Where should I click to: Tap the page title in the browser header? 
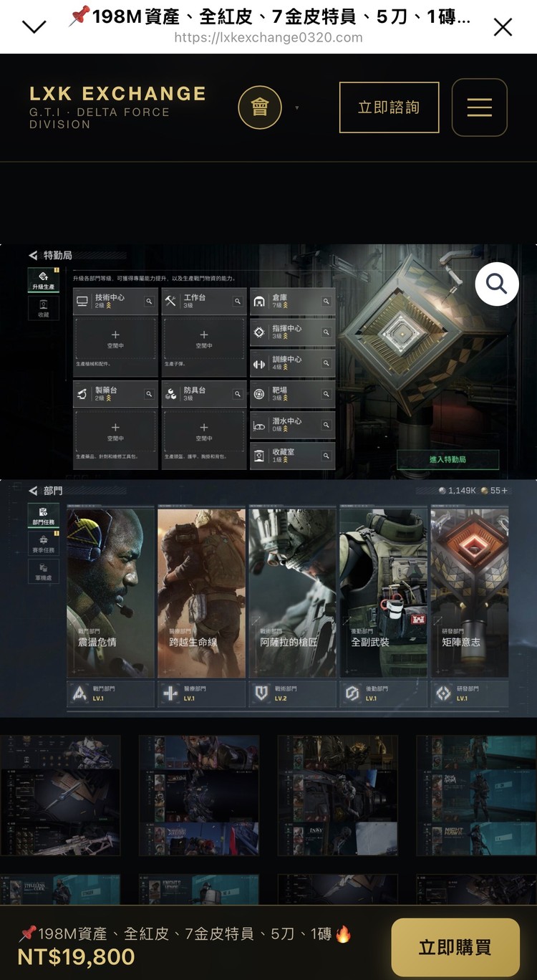[269, 16]
